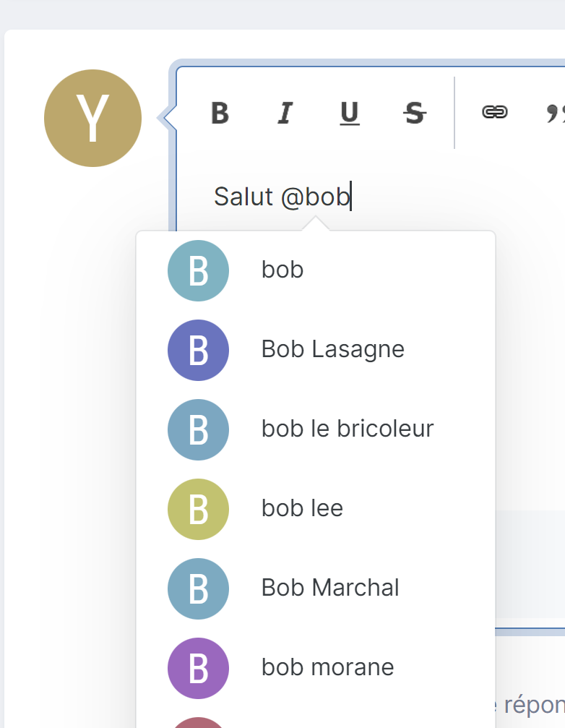Insert a blockquote using quote icon
This screenshot has width=565, height=728.
pos(555,113)
